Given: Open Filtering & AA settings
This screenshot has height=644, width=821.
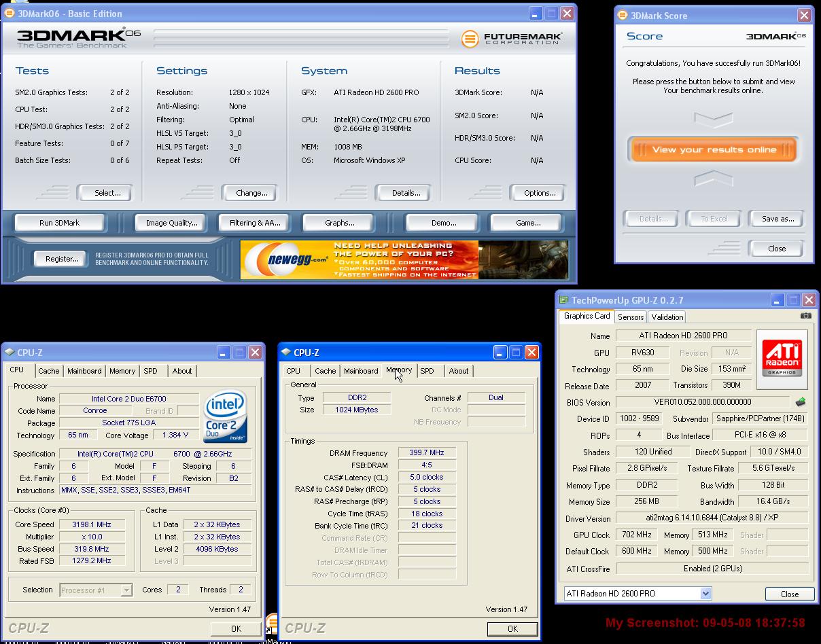Looking at the screenshot, I should point(255,223).
